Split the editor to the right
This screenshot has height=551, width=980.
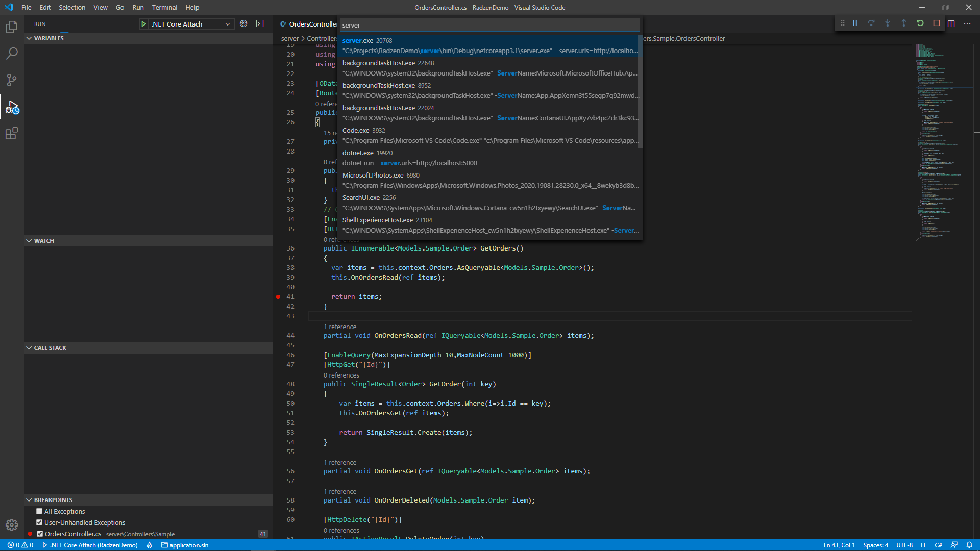click(951, 24)
